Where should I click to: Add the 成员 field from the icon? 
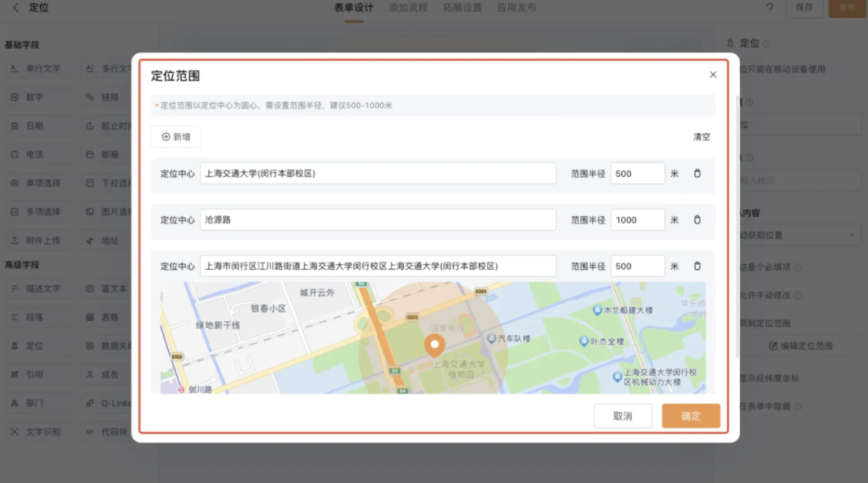[x=90, y=374]
